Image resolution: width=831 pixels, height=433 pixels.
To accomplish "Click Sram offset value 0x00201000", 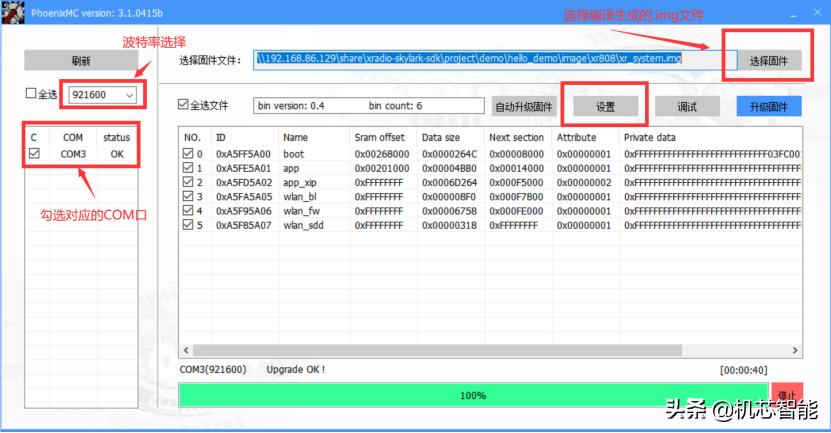I will 382,169.
